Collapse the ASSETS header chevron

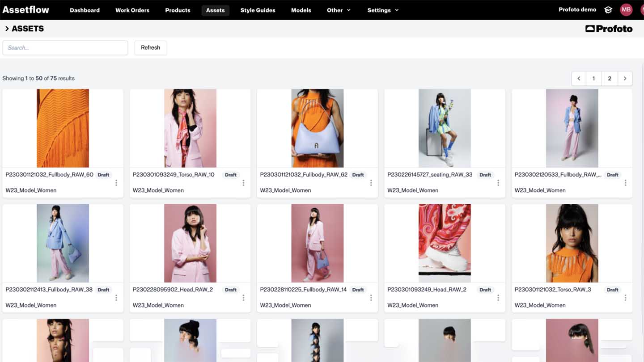[x=7, y=29]
